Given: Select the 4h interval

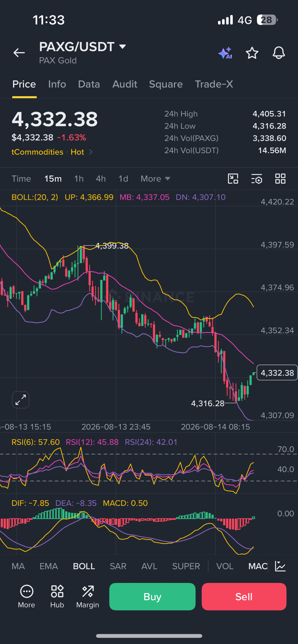Looking at the screenshot, I should point(101,179).
